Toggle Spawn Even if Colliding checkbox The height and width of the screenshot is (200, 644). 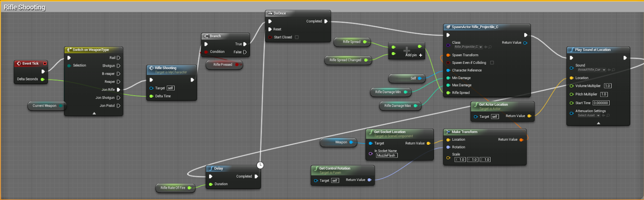(492, 63)
